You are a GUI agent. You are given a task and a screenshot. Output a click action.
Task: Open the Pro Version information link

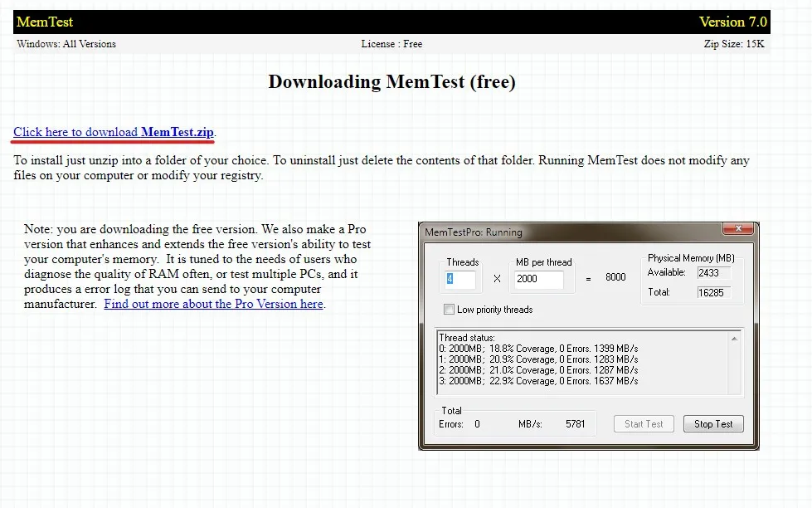tap(213, 304)
